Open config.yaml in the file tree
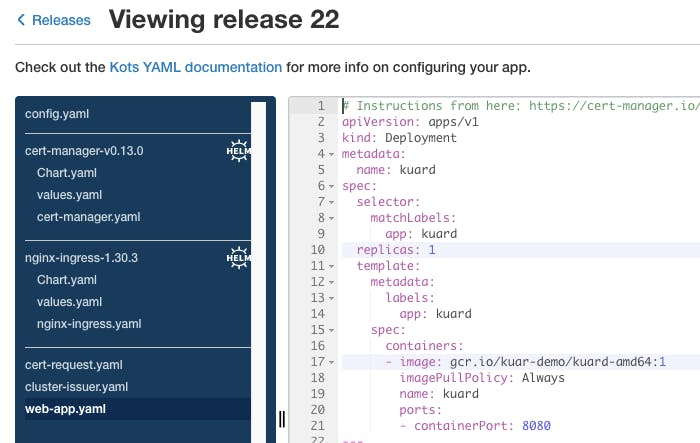Image resolution: width=700 pixels, height=443 pixels. (x=57, y=114)
